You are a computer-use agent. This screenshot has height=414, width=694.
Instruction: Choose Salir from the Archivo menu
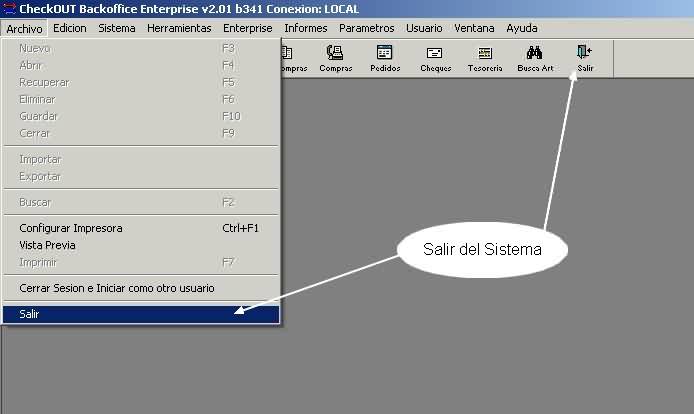[141, 314]
